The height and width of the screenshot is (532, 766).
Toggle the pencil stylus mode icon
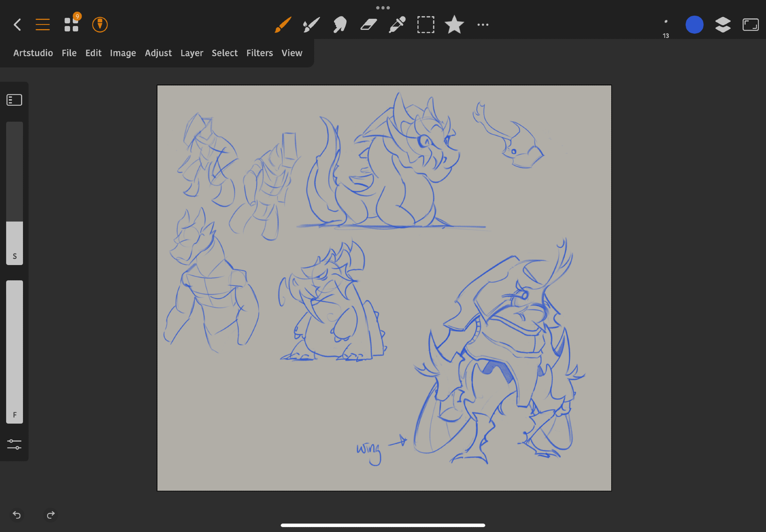[100, 25]
